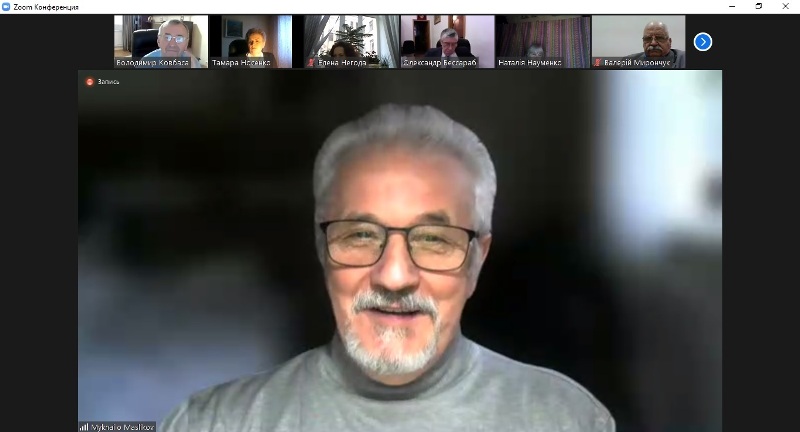The image size is (800, 432).
Task: Select the Олександр Бесараб video thumbnail
Action: coord(447,41)
